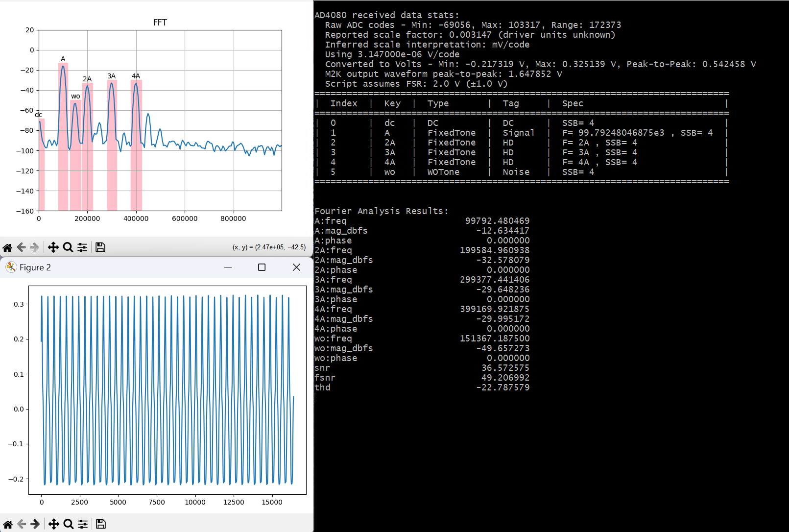Screen dimensions: 789x532
Task: Click the 'Spec' table column header
Action: pyautogui.click(x=573, y=103)
